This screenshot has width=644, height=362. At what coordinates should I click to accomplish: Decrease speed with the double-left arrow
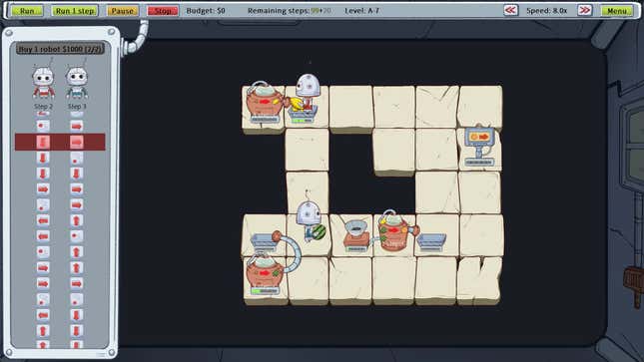510,10
